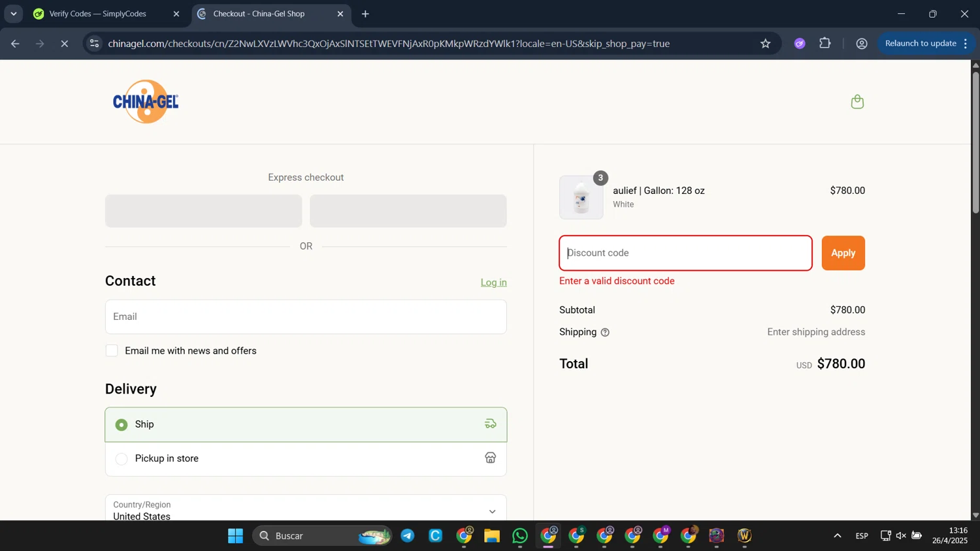Switch to the Verify Codes — SimplyCodes tab

(108, 14)
